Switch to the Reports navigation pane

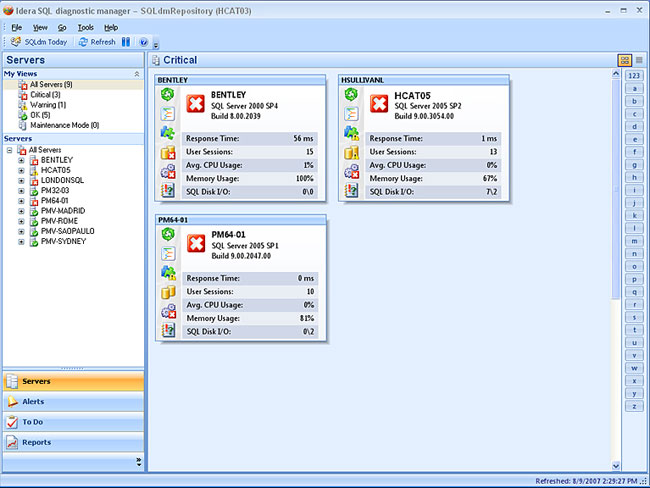(x=73, y=442)
